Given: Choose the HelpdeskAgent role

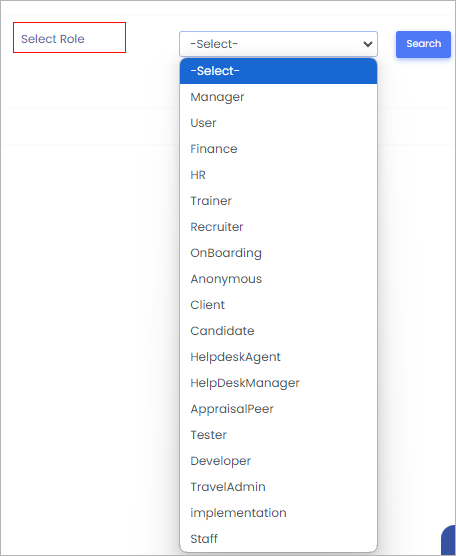Looking at the screenshot, I should click(278, 357).
